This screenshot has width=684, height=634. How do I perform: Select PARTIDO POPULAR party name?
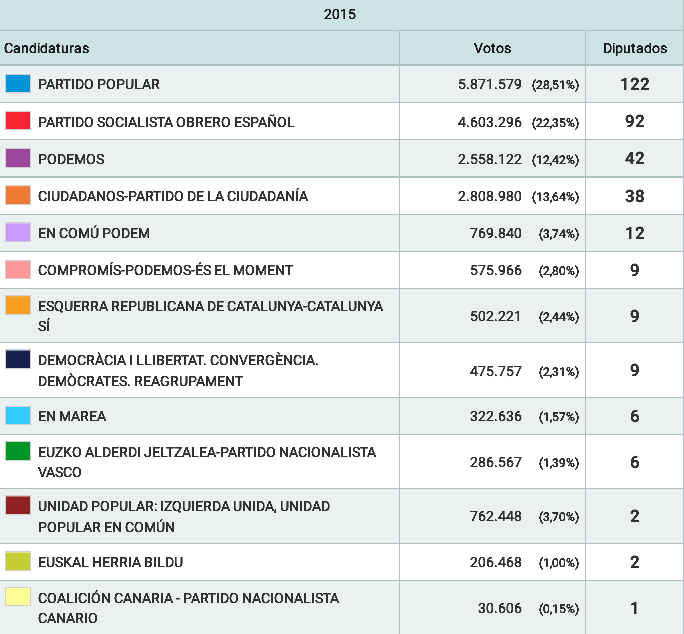pyautogui.click(x=99, y=84)
